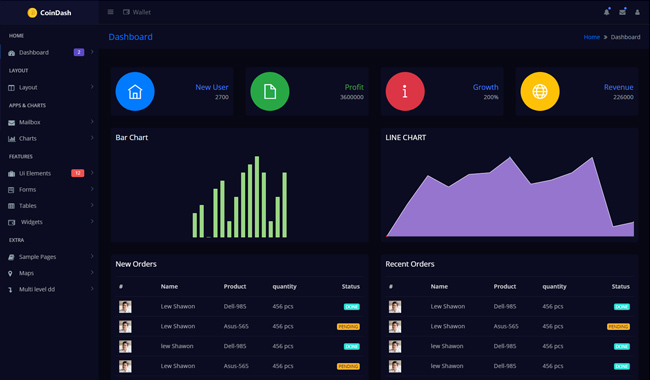The width and height of the screenshot is (650, 380).
Task: Click the red 12 badge on UI Elements
Action: 78,173
